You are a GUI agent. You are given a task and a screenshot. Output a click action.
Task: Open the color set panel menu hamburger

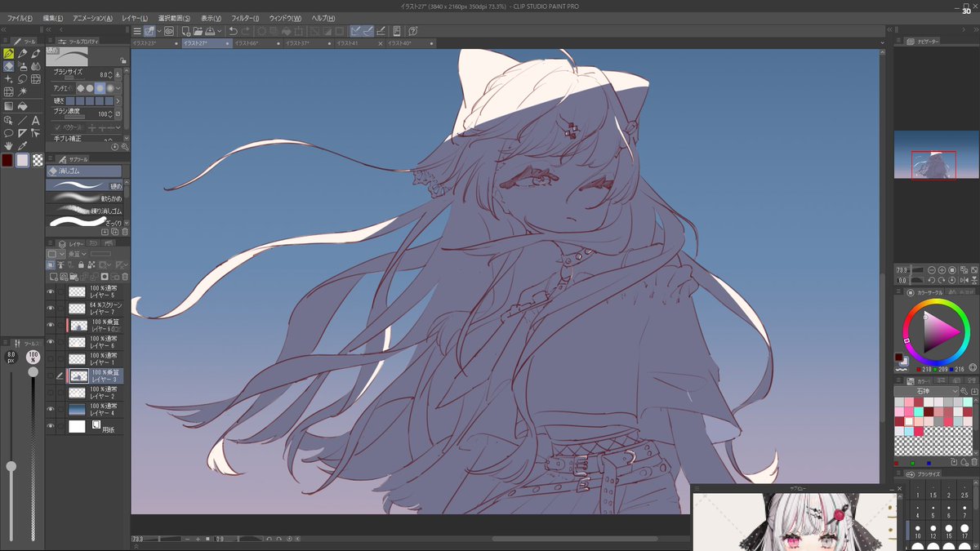898,380
